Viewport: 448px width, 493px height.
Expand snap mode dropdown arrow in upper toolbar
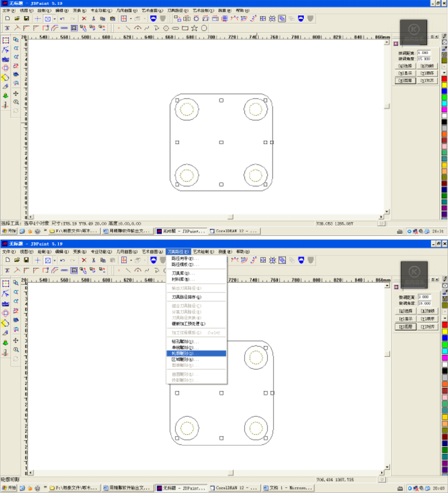tap(54, 19)
